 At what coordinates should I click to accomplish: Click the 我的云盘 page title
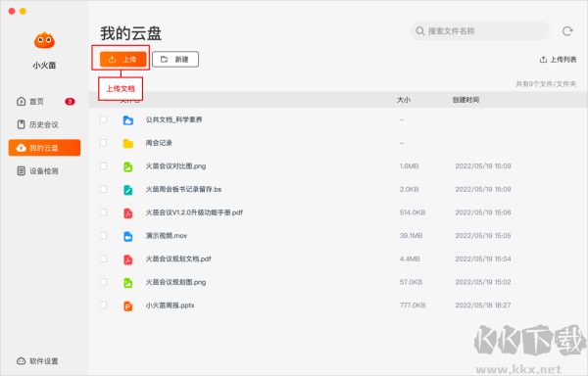131,33
